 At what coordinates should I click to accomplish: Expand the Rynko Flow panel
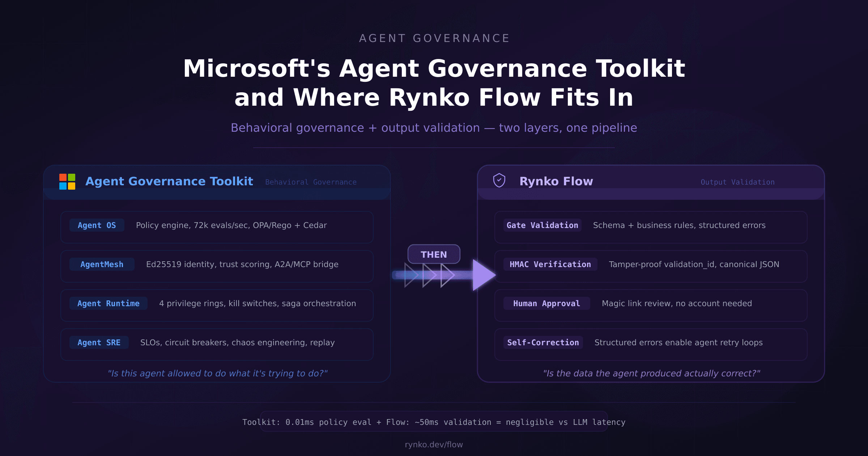tap(556, 181)
